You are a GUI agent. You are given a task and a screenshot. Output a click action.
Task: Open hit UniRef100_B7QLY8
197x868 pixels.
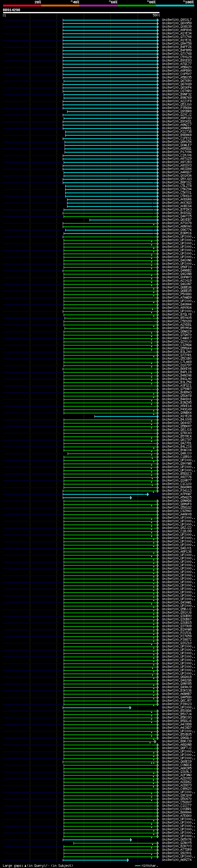click(176, 314)
